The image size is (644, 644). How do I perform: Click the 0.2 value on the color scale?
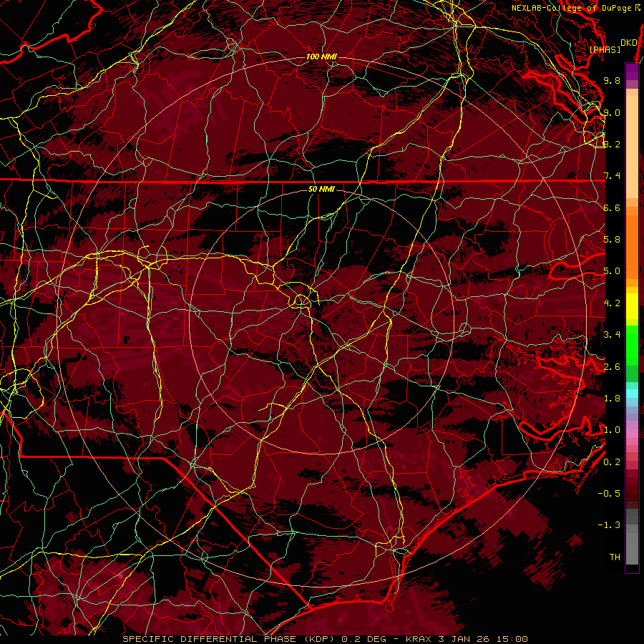[612, 462]
